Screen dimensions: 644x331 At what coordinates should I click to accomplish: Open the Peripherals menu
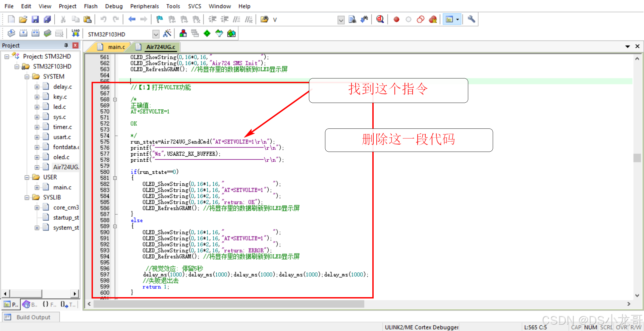[145, 6]
